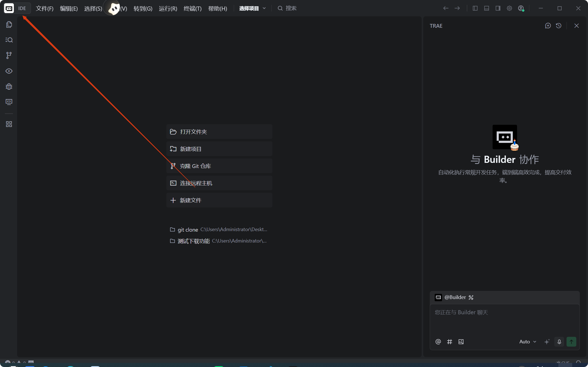Image resolution: width=588 pixels, height=367 pixels.
Task: Open the Source Control branch icon
Action: pyautogui.click(x=9, y=55)
